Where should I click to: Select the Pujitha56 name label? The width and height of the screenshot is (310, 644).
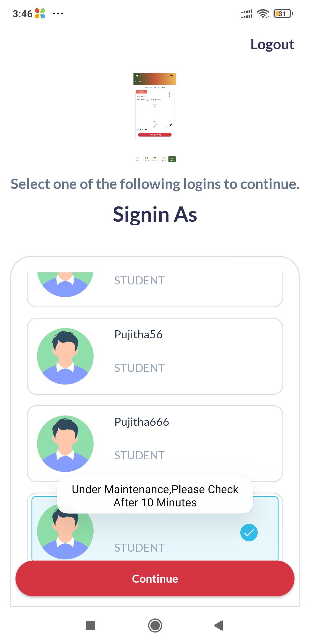138,335
